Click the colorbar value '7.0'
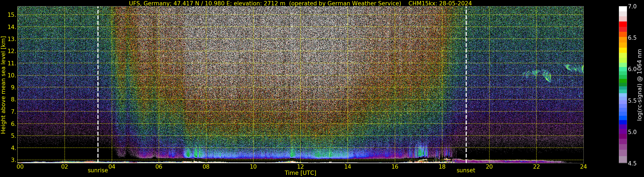The image size is (644, 177). pyautogui.click(x=632, y=6)
